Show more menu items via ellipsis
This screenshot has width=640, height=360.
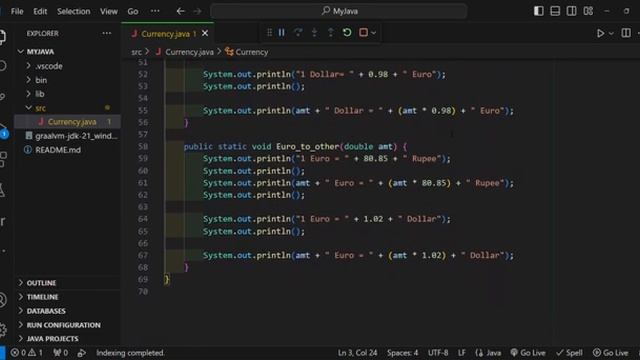[155, 11]
